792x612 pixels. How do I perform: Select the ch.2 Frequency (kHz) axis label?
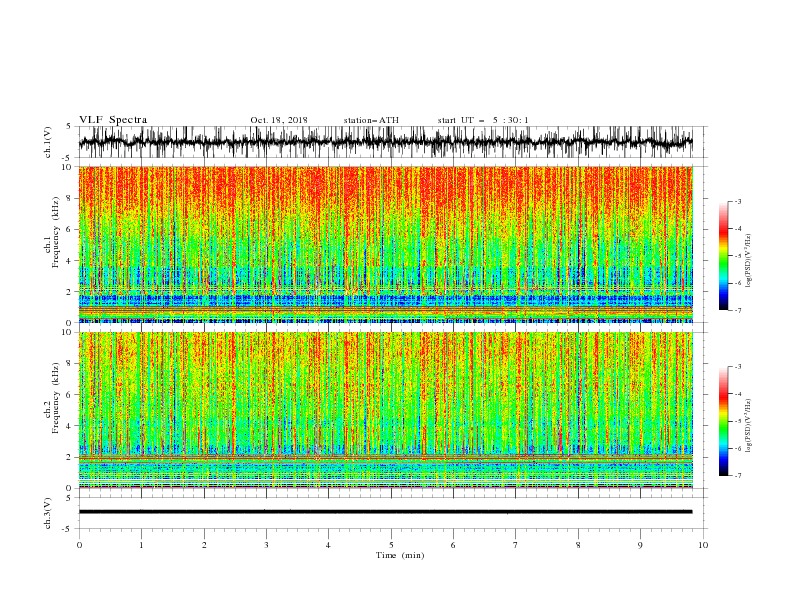tap(52, 397)
